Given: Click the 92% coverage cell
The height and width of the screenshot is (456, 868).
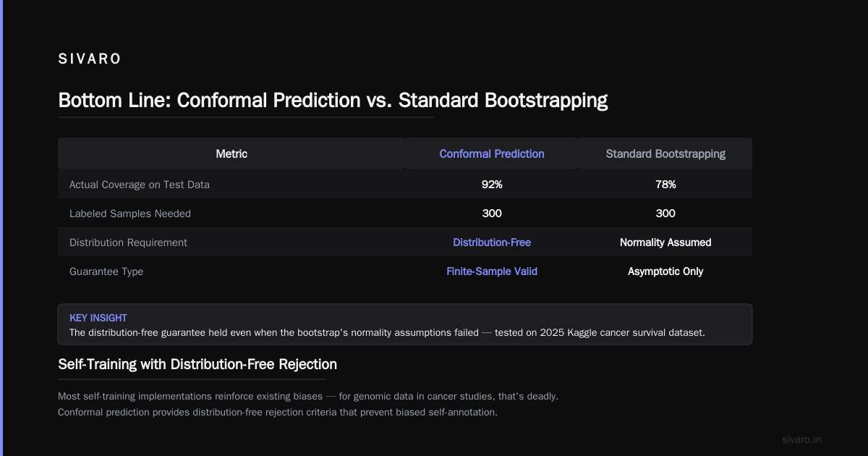Looking at the screenshot, I should point(492,185).
